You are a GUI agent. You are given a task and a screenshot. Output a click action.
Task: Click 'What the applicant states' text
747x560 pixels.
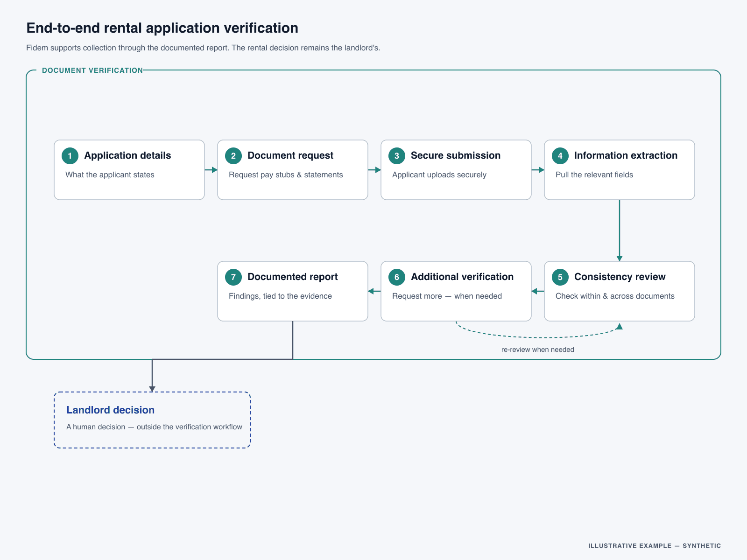[x=110, y=175]
